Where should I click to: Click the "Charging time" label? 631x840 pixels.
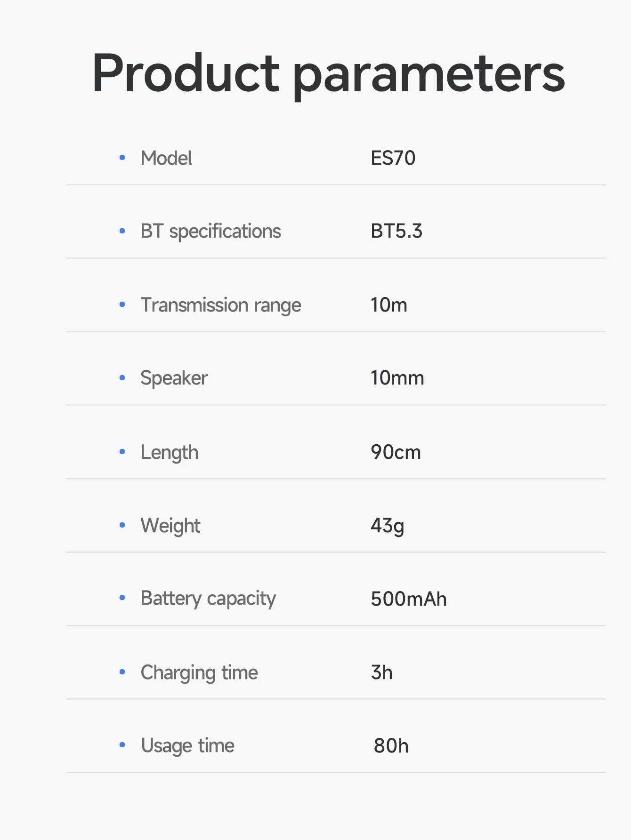[x=199, y=672]
